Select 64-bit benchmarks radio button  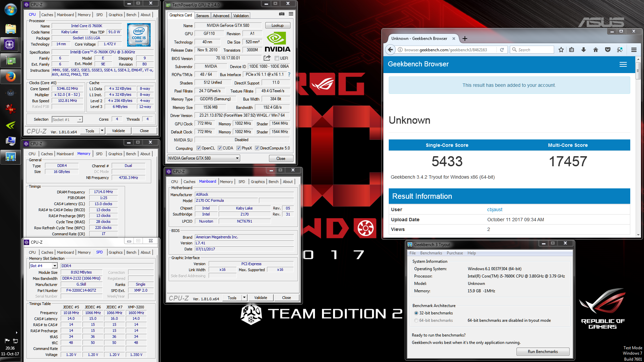[x=416, y=320]
